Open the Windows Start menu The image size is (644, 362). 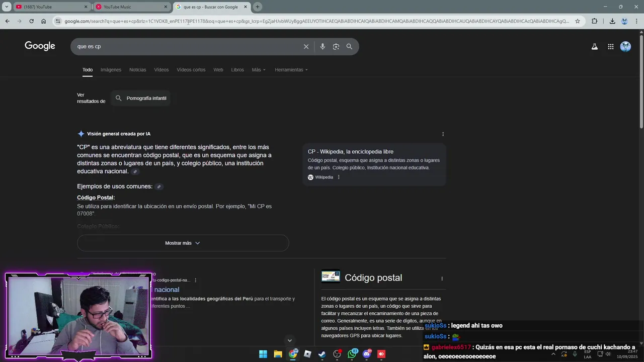coord(263,354)
